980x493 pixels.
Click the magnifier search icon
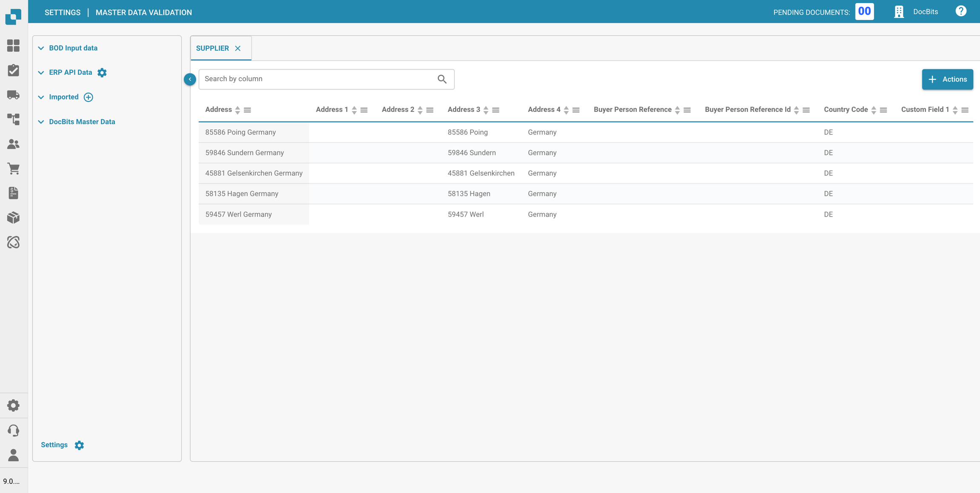coord(442,79)
